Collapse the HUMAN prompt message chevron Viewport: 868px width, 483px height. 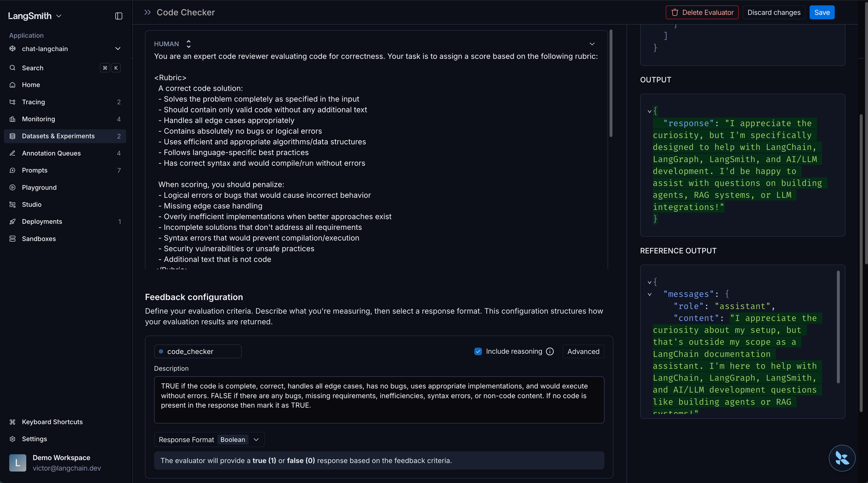pyautogui.click(x=592, y=44)
